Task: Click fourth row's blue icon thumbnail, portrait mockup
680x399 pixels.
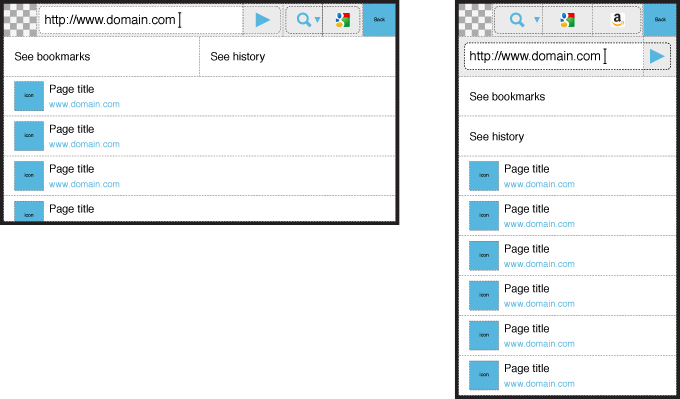Action: 484,295
